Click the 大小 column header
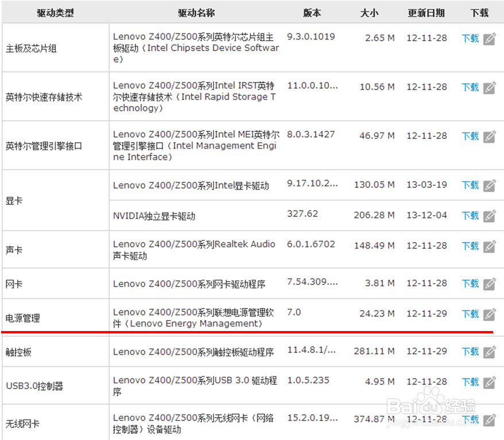 coord(369,13)
